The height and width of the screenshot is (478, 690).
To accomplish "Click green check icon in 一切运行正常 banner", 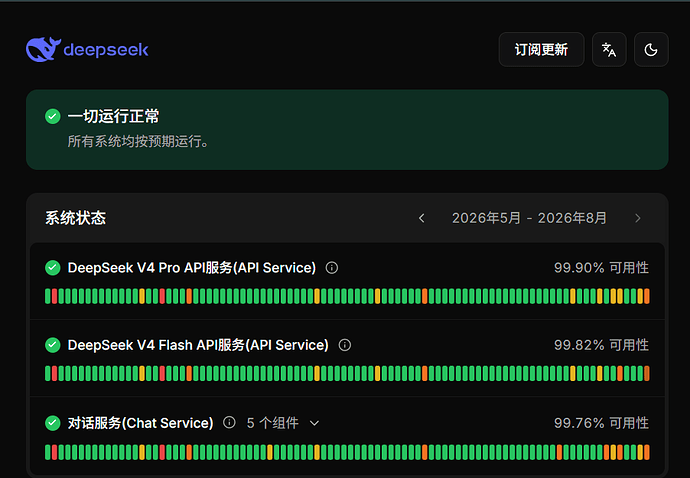I will (x=53, y=116).
